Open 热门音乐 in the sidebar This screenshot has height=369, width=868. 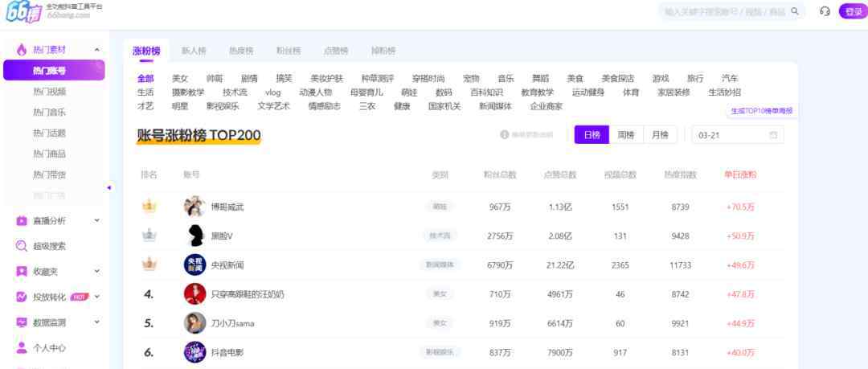[49, 113]
